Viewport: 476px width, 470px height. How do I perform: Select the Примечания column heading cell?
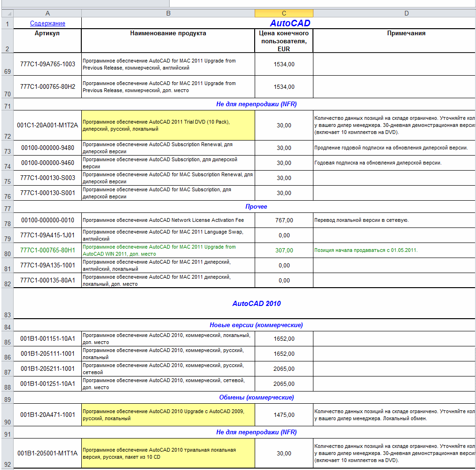pos(394,41)
